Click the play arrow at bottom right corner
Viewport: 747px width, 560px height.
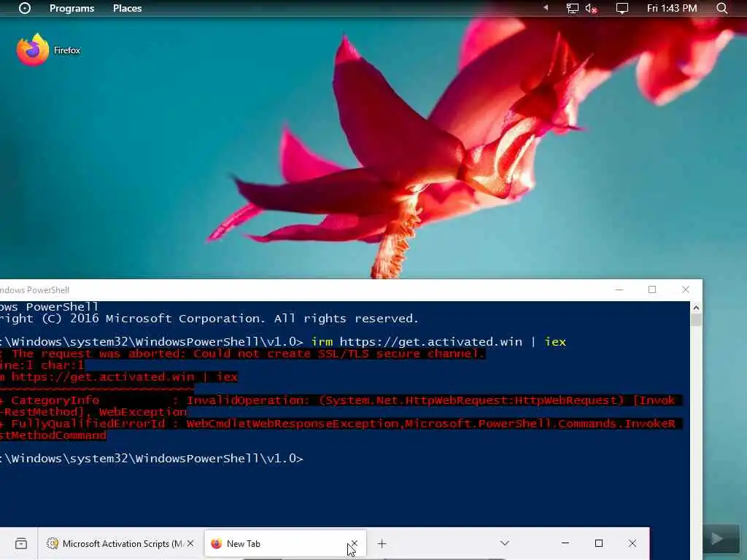[x=717, y=539]
